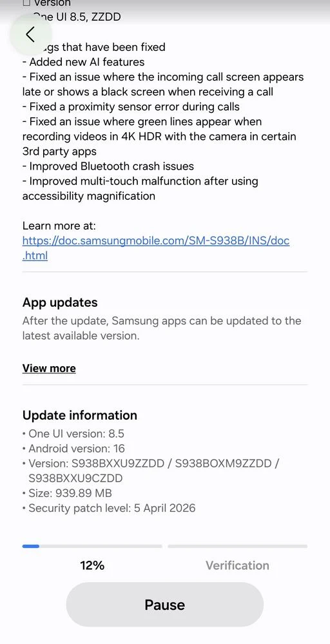The height and width of the screenshot is (644, 330).
Task: Click the S938BXXU9ZZDD version string
Action: point(119,463)
